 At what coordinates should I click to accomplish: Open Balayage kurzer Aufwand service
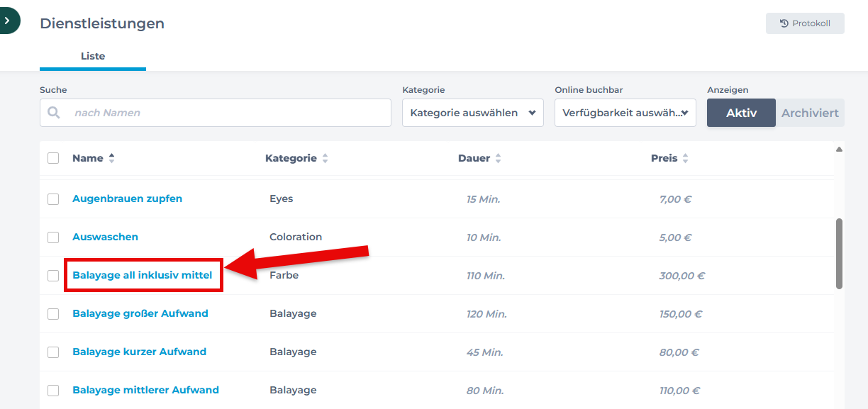140,352
